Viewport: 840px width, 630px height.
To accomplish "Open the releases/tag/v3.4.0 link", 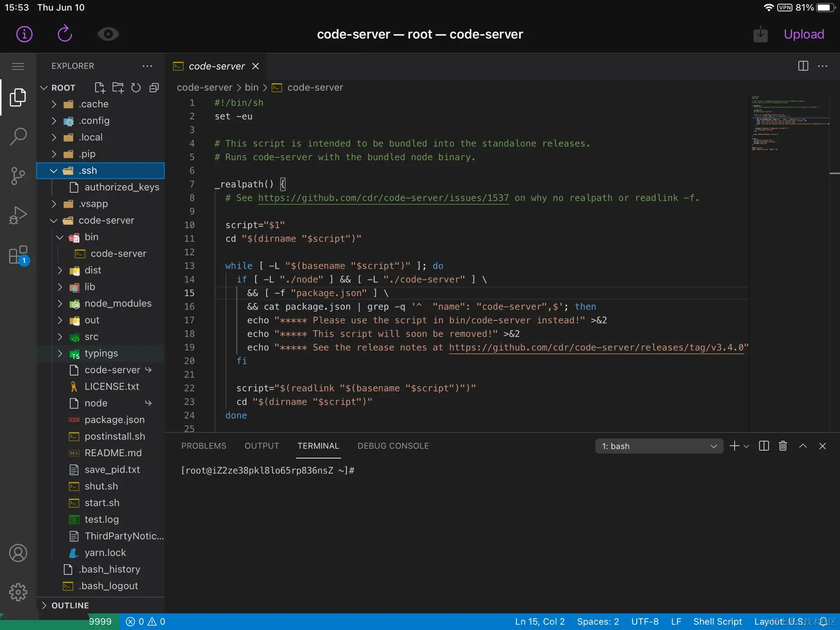I will (597, 347).
